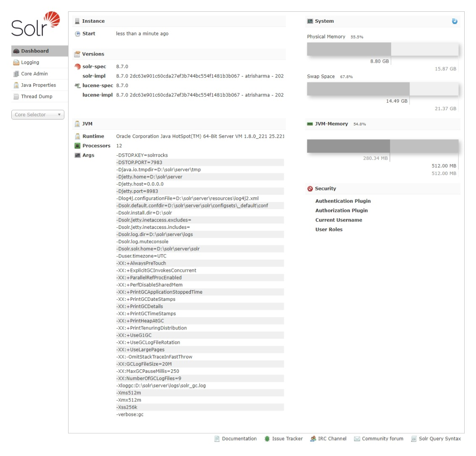Open the Solr Query Syntax link

[440, 439]
